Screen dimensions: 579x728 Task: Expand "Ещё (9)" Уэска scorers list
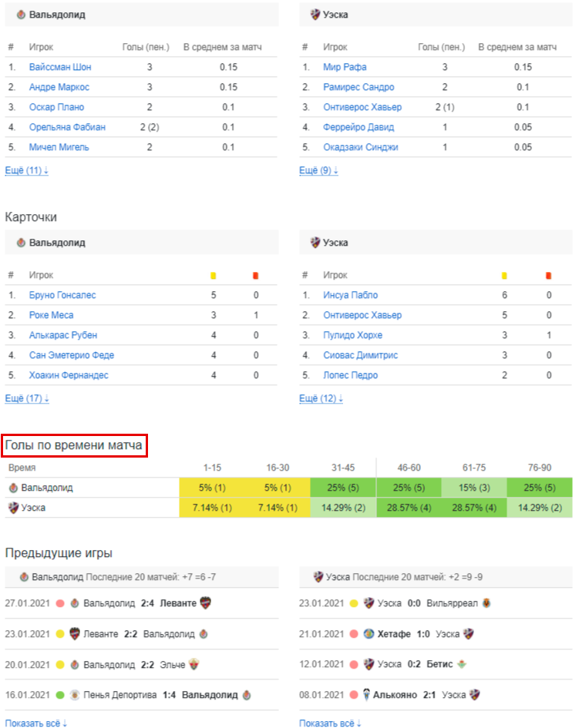tap(318, 170)
